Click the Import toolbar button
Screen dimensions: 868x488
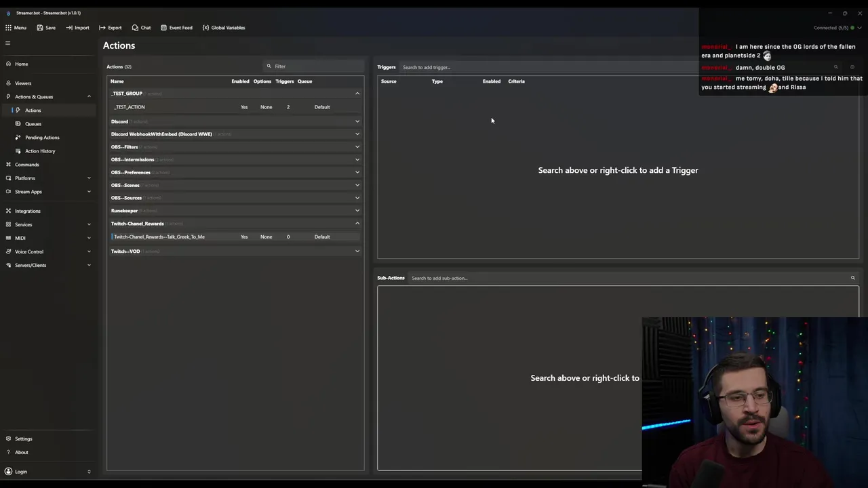tap(77, 28)
